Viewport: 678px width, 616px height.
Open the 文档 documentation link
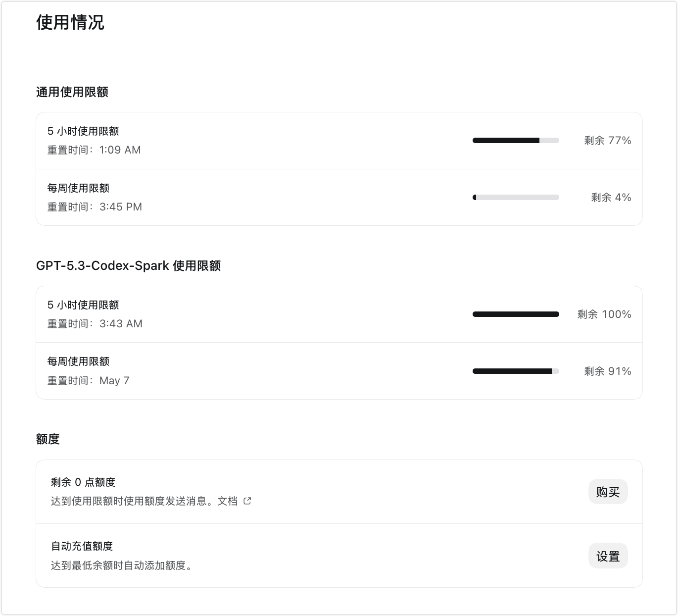[x=228, y=501]
